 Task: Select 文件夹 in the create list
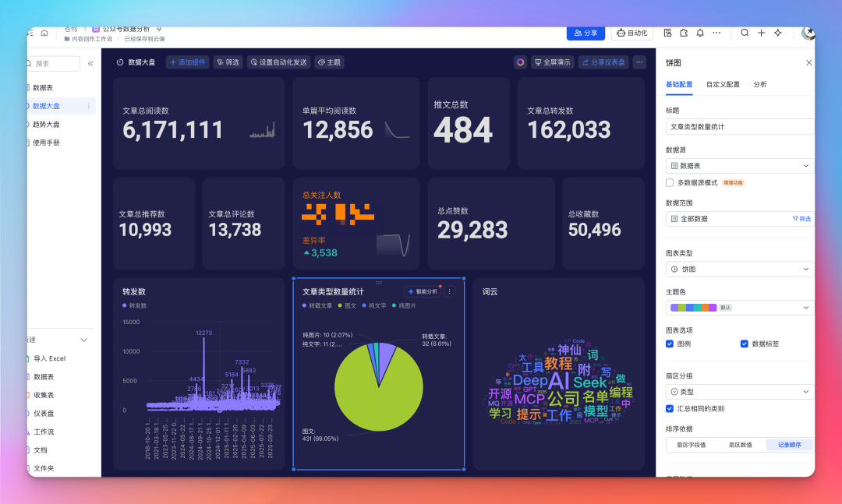point(44,468)
